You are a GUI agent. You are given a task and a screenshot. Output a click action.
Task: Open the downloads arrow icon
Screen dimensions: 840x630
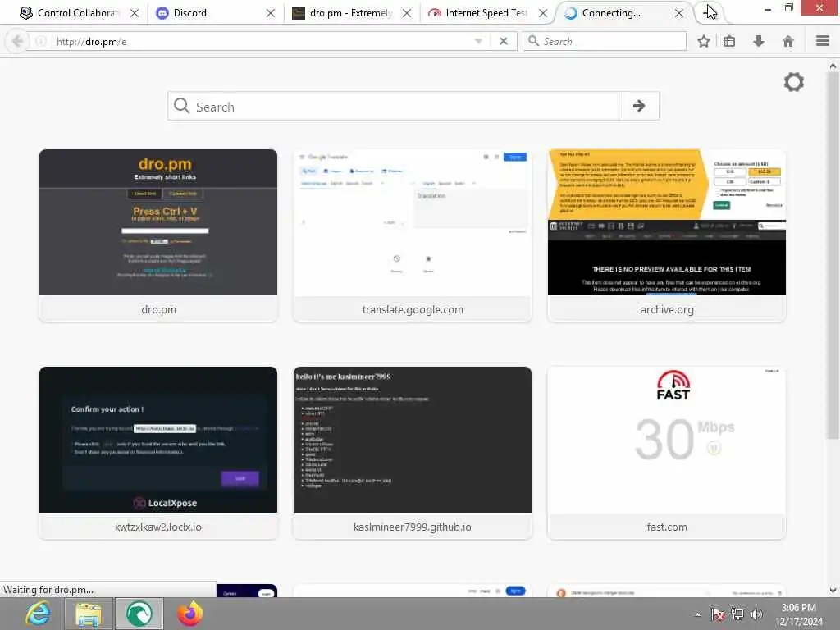point(759,41)
